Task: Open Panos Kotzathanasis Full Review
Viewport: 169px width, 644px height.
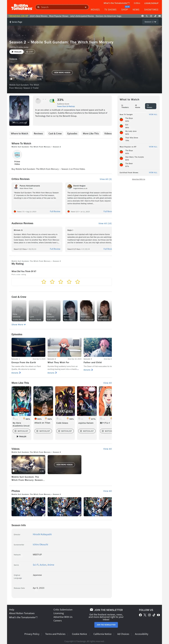Action: 55,211
